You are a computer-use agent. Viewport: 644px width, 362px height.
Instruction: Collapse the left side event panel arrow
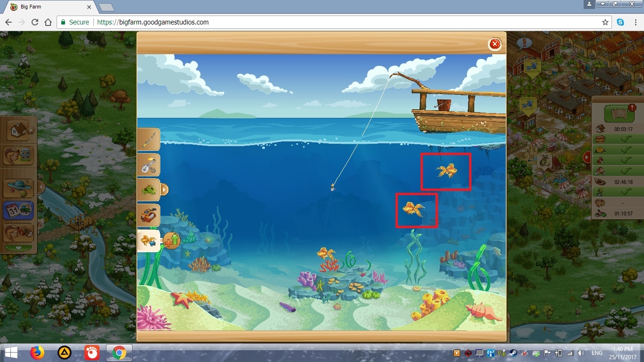click(x=41, y=188)
